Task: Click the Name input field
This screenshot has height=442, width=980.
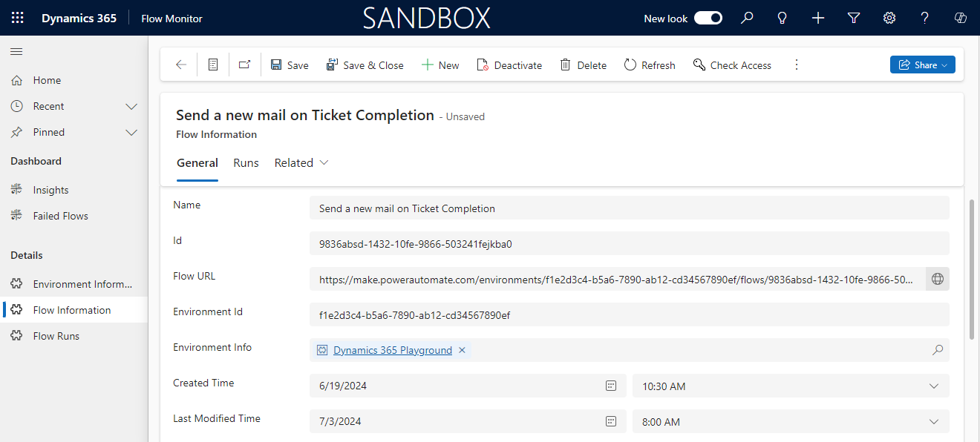Action: click(x=628, y=208)
